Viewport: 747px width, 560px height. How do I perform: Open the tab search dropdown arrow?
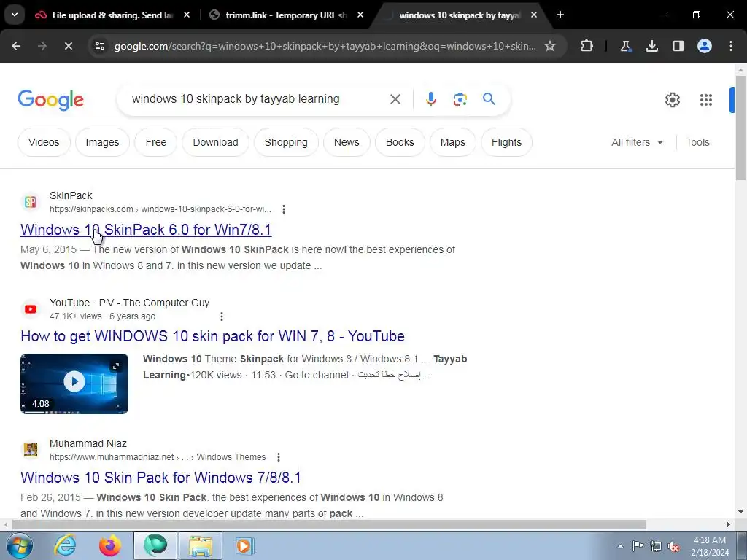15,15
